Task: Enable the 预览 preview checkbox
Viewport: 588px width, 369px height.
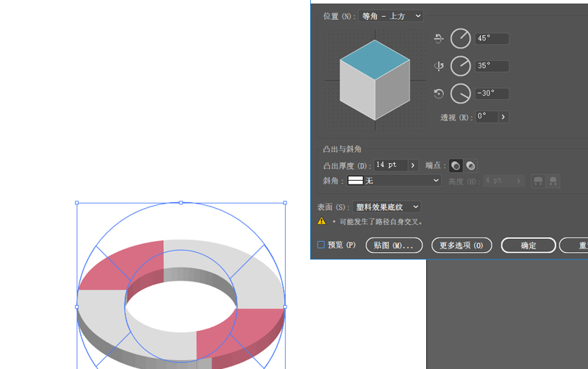Action: click(321, 245)
